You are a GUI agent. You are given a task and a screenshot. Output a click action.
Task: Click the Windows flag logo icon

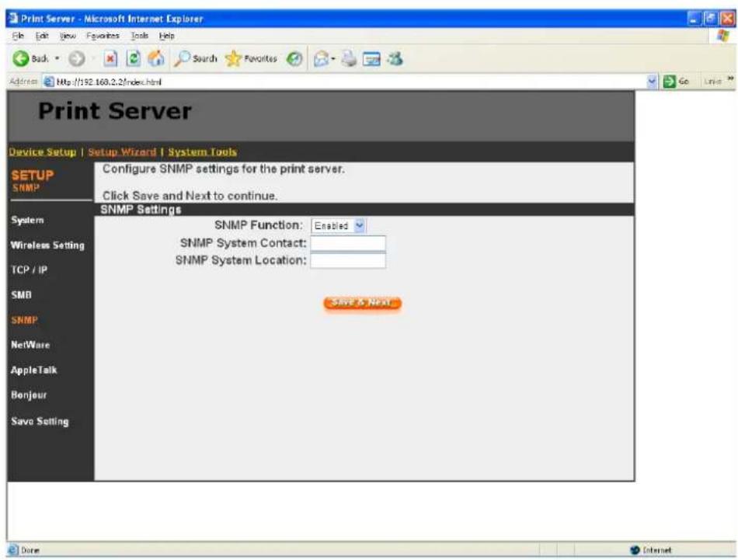click(723, 36)
